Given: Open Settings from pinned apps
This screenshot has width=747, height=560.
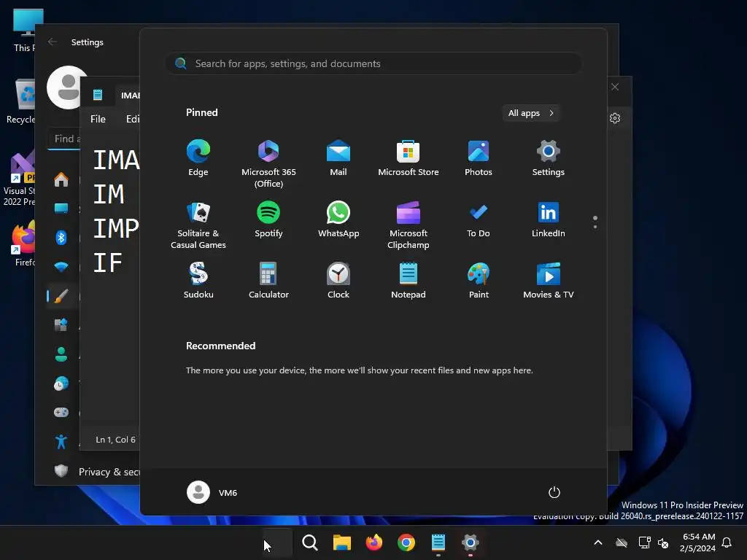Looking at the screenshot, I should coord(549,158).
